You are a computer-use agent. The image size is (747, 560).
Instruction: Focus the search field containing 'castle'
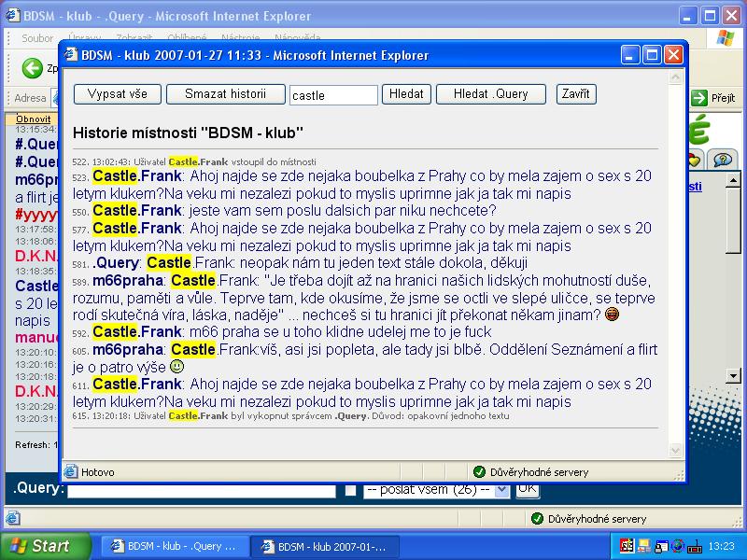tap(333, 95)
